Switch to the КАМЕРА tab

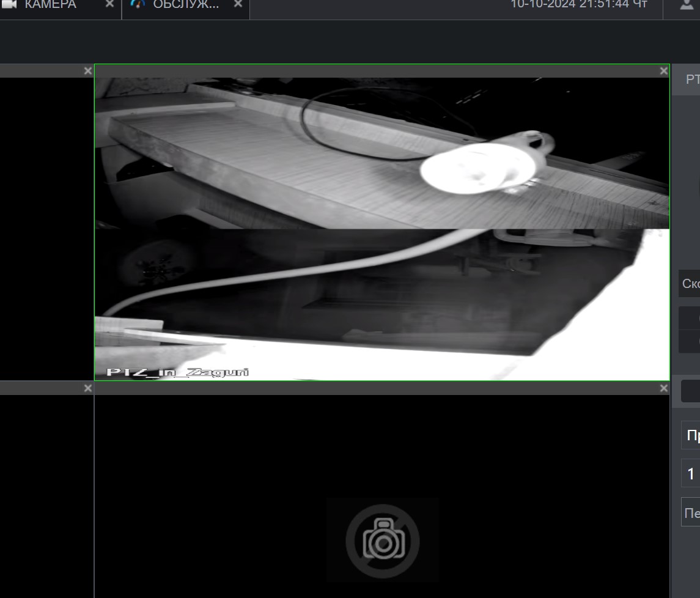(49, 5)
